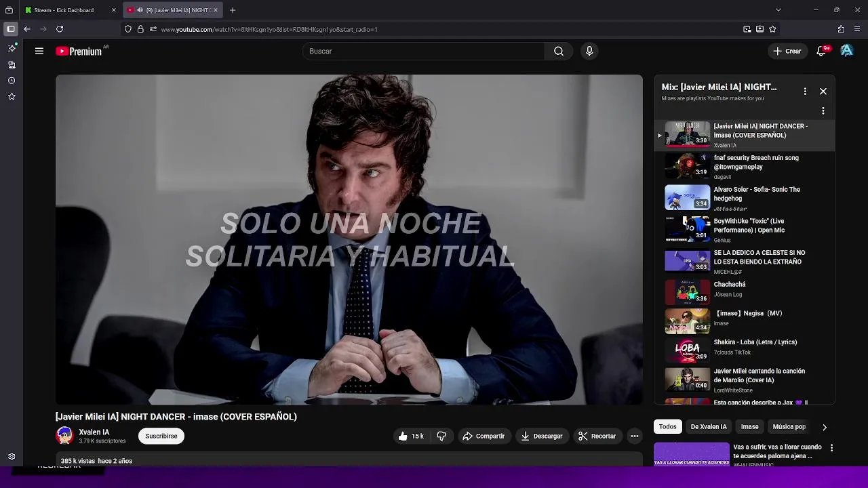Dislike the video with thumbs down
The image size is (868, 488).
pos(441,436)
